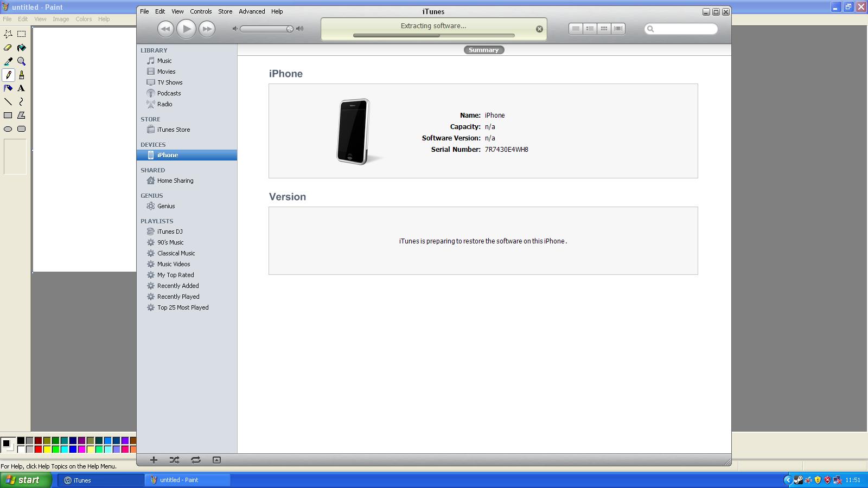Pick the red color in Paint palette
The image size is (868, 488).
click(x=38, y=449)
